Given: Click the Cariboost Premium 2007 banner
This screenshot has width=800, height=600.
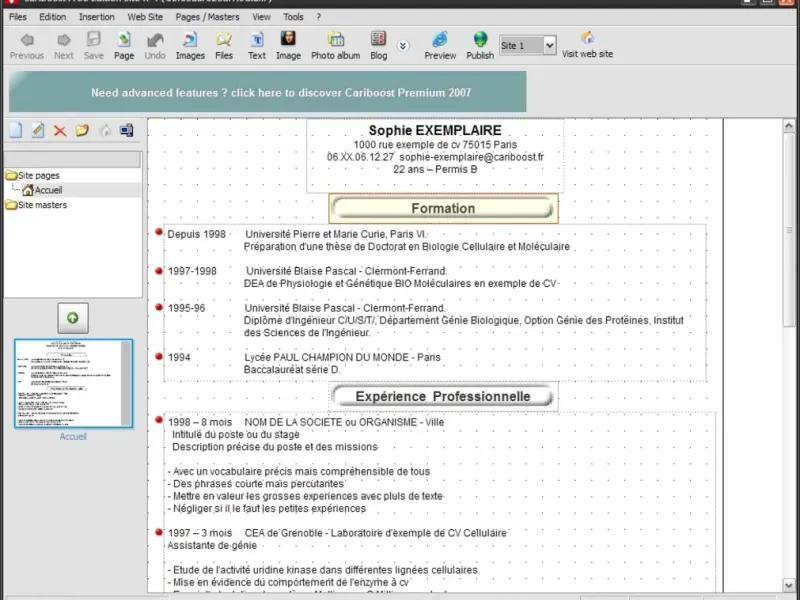Looking at the screenshot, I should pos(268,92).
